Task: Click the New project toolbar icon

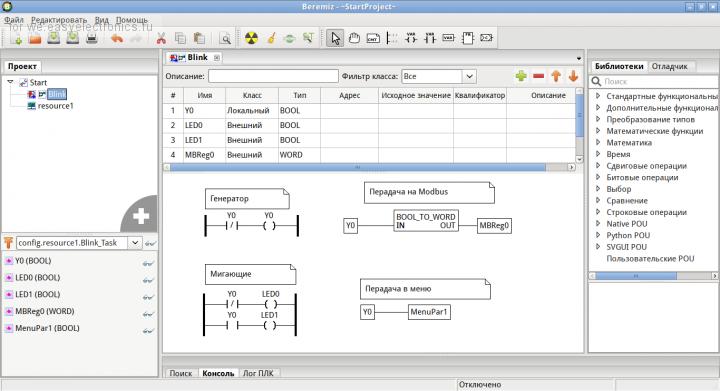Action: 17,39
